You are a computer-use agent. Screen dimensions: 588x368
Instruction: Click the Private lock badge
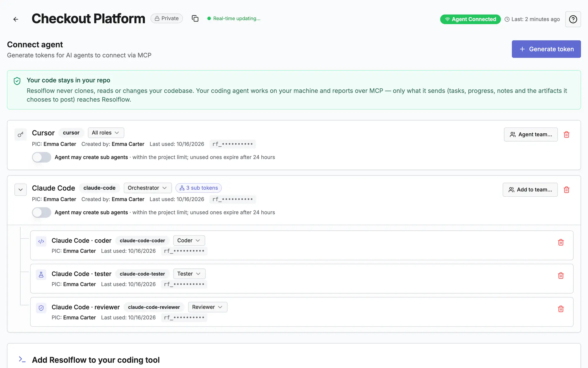pos(167,18)
